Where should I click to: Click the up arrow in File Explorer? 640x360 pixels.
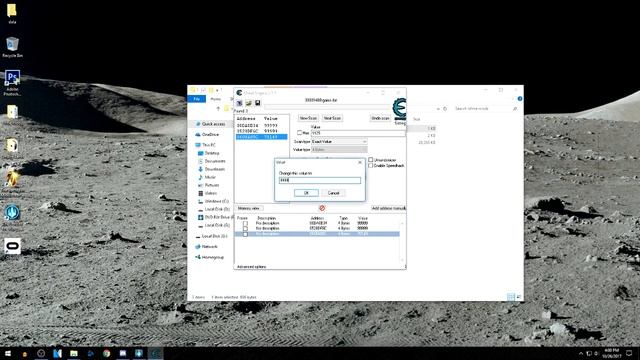point(218,109)
